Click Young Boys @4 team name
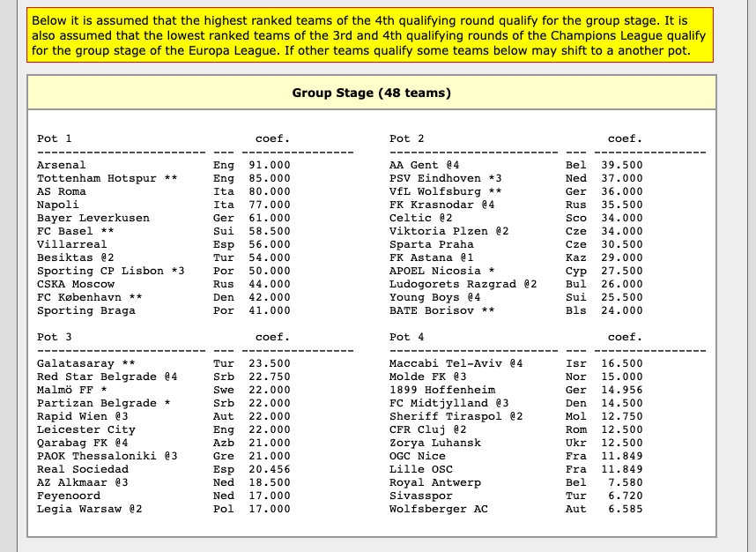Image resolution: width=756 pixels, height=552 pixels. click(435, 298)
